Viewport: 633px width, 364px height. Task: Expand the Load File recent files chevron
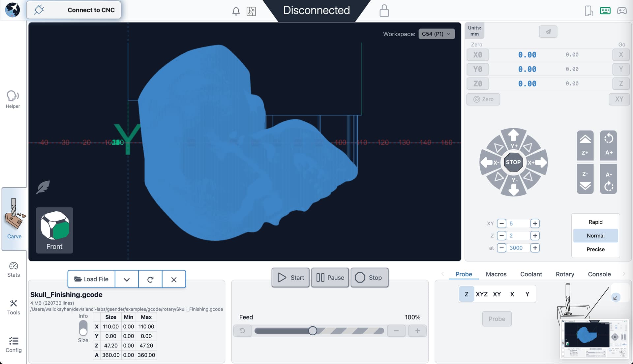point(127,279)
